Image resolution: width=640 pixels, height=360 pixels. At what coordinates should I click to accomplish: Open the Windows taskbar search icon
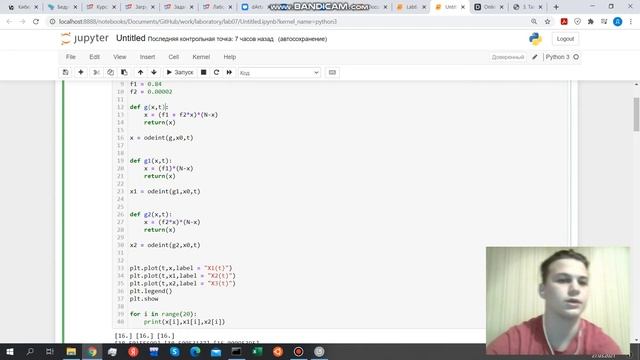(30, 351)
